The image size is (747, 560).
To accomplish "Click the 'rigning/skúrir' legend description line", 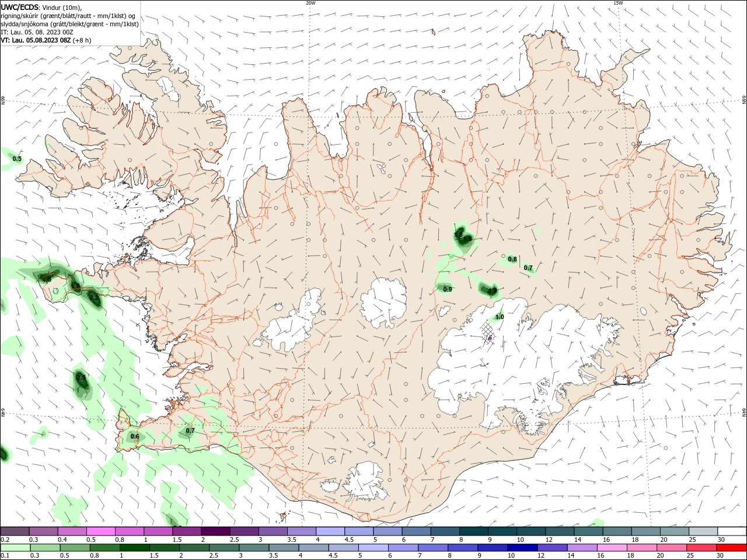I will click(x=68, y=16).
